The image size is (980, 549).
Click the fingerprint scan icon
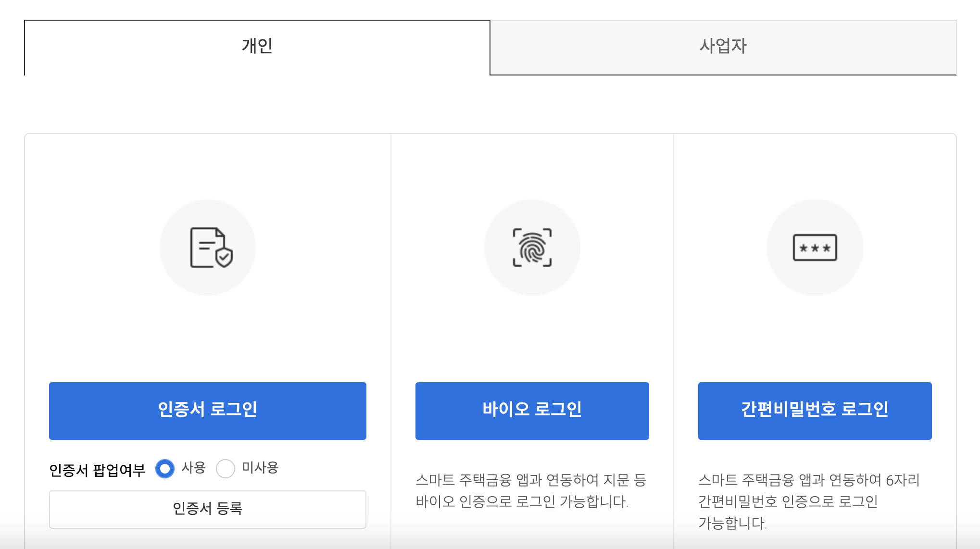click(532, 248)
